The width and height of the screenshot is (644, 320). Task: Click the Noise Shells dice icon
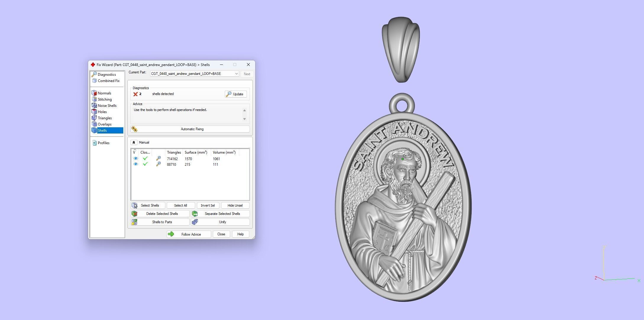coord(94,105)
